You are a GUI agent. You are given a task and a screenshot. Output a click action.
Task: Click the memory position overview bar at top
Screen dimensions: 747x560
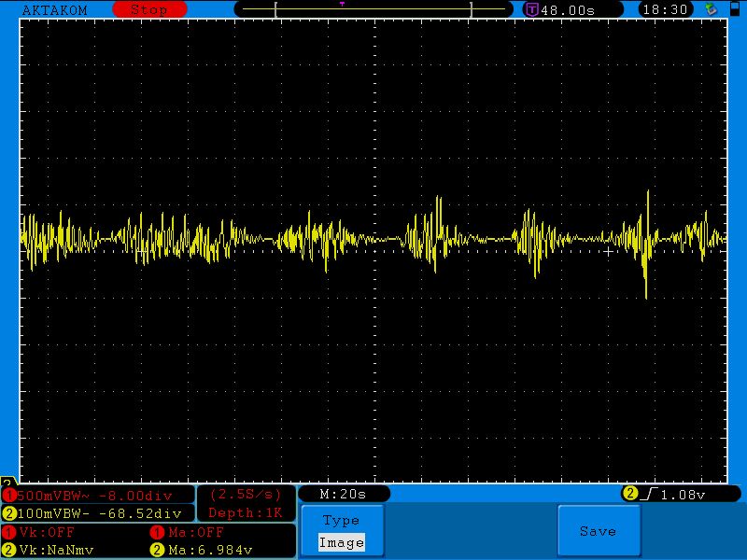(373, 9)
